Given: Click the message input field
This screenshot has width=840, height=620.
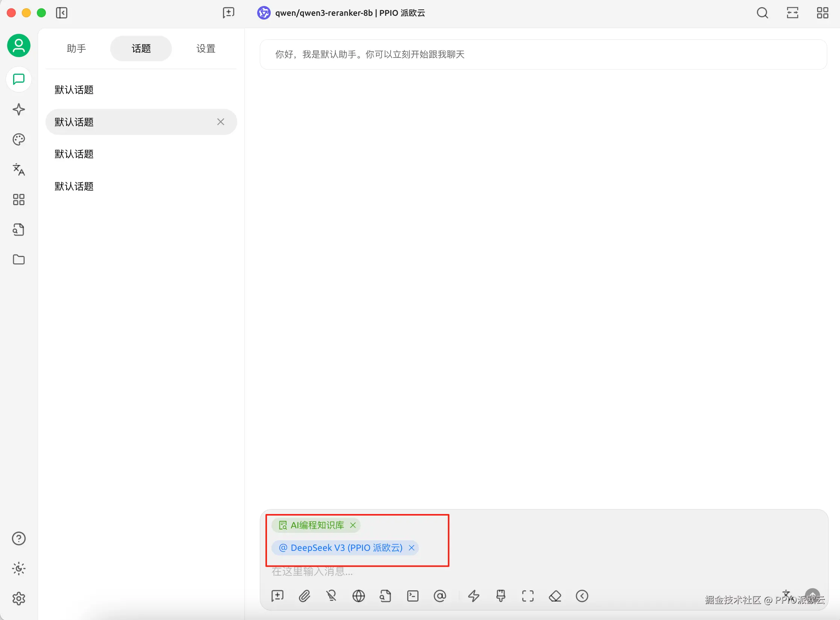Looking at the screenshot, I should click(x=526, y=572).
